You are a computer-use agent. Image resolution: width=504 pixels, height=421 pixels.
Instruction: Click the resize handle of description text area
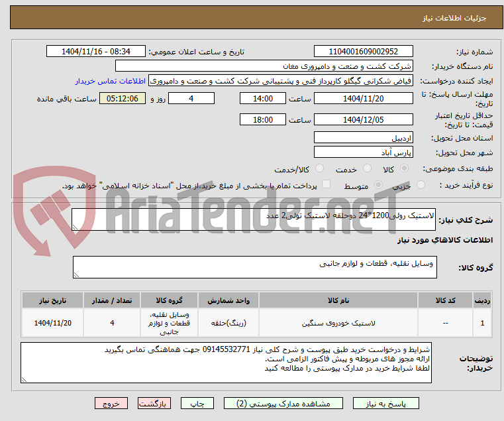coord(76,227)
